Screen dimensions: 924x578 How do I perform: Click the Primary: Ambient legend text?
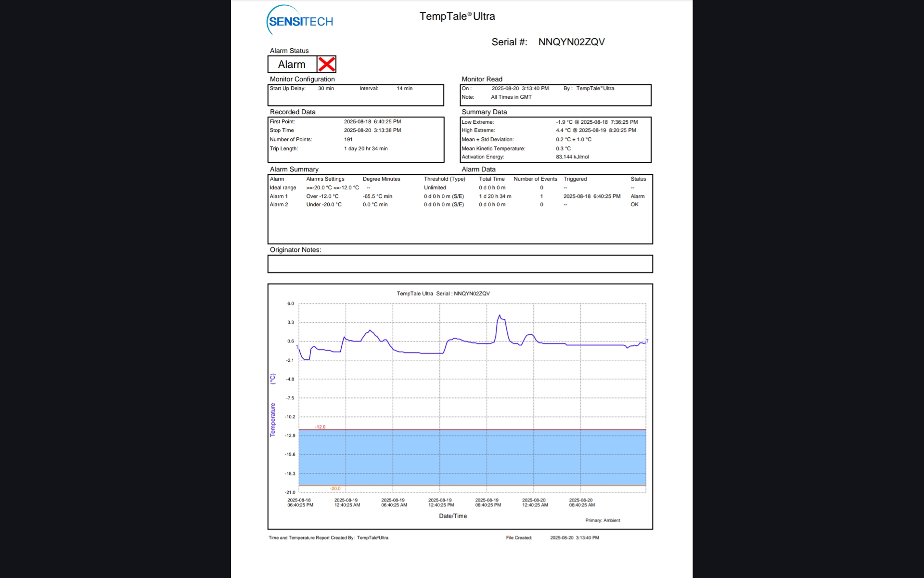(x=603, y=520)
